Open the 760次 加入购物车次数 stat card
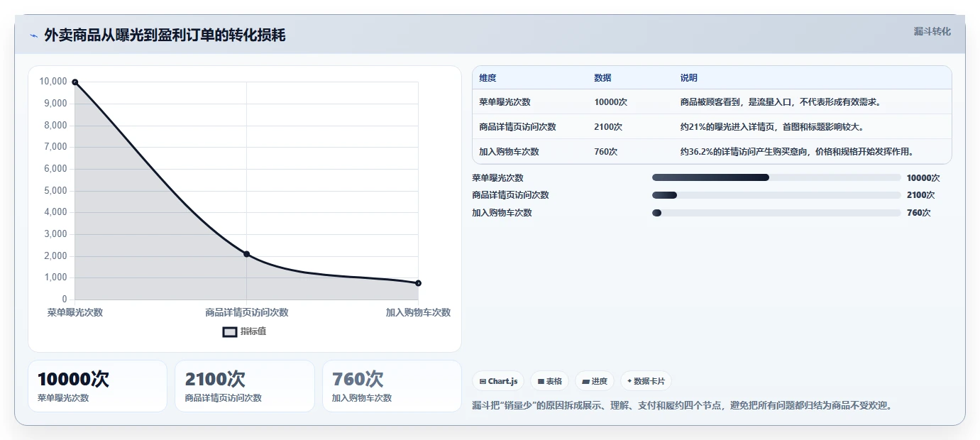Viewport: 980px width, 440px height. coord(392,386)
